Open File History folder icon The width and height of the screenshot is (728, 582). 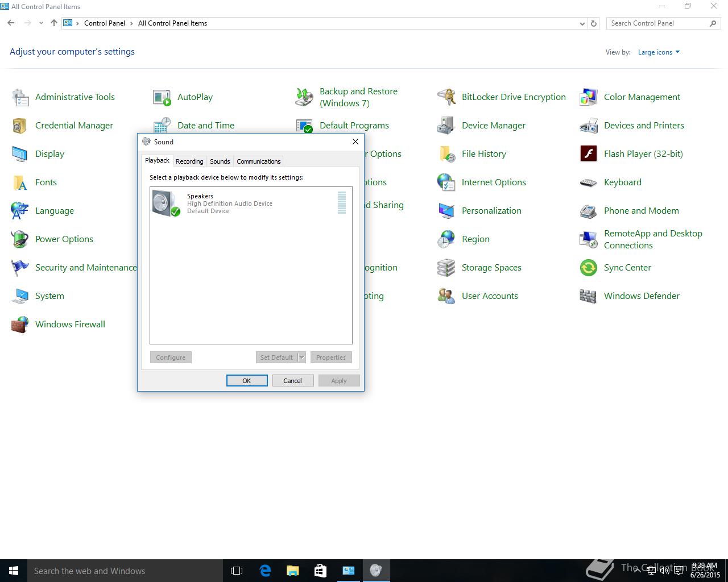coord(446,154)
